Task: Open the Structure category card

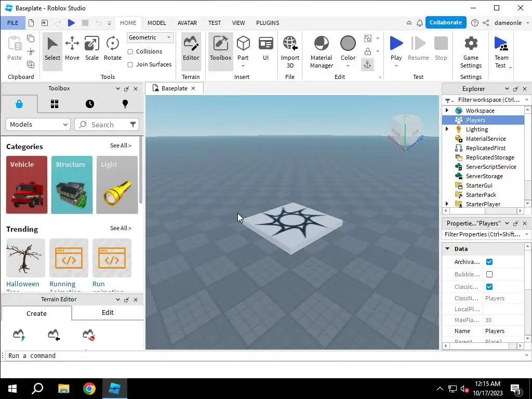Action: pos(72,185)
